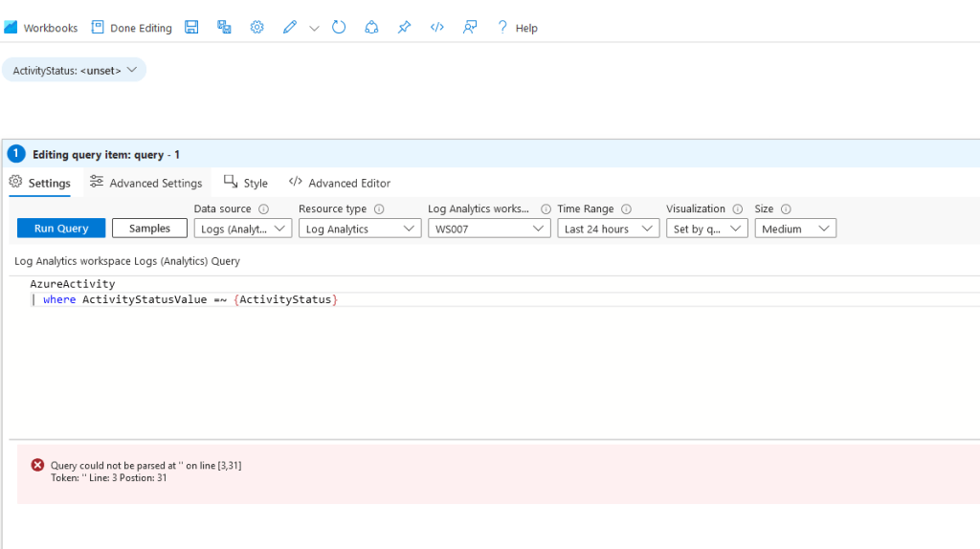Click the Samples button
The width and height of the screenshot is (980, 549).
pyautogui.click(x=149, y=229)
